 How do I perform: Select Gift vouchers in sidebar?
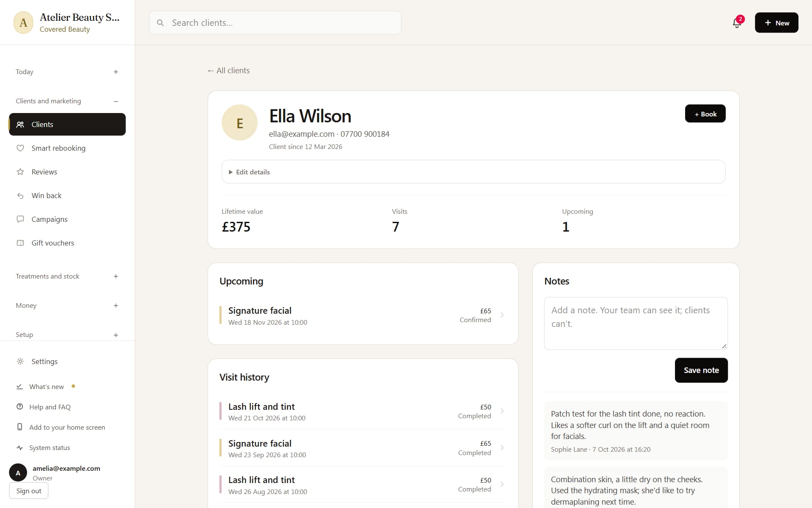click(x=67, y=243)
